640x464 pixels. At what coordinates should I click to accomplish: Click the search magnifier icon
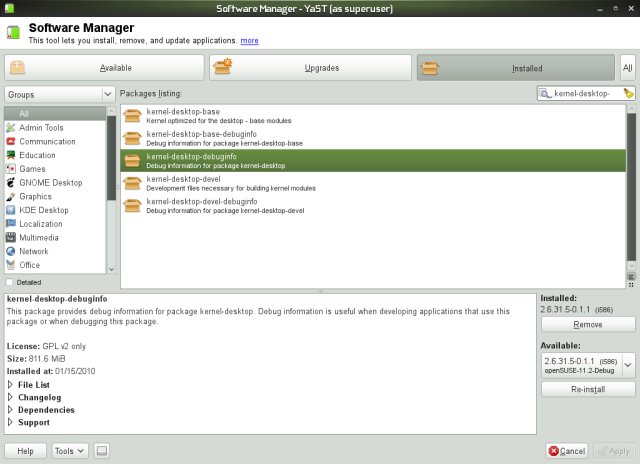(545, 94)
